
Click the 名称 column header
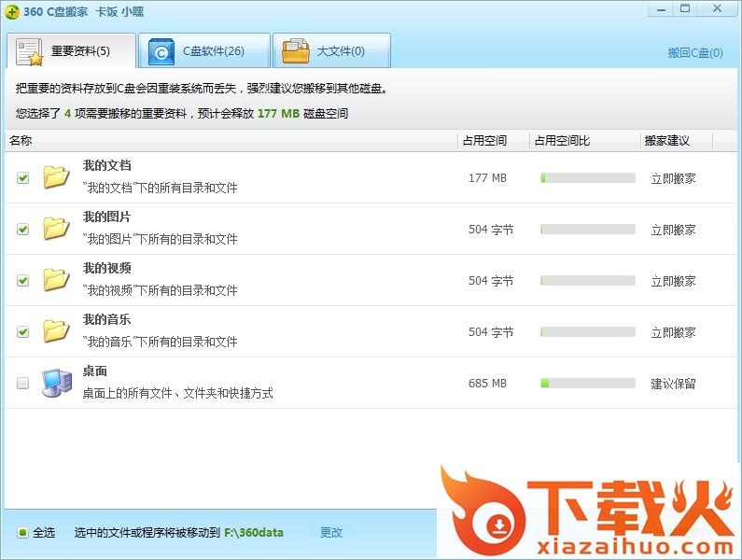click(x=21, y=141)
